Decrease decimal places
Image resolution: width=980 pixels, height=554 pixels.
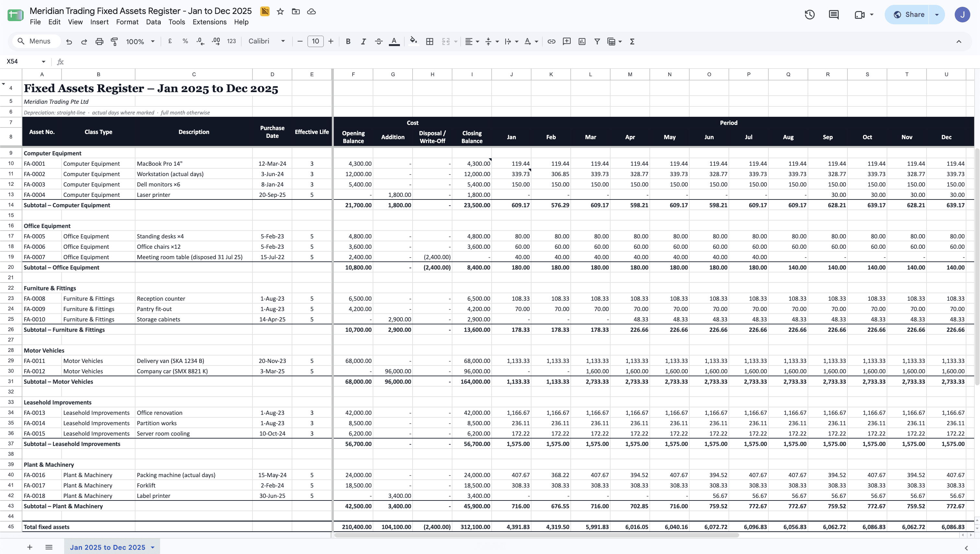point(201,41)
